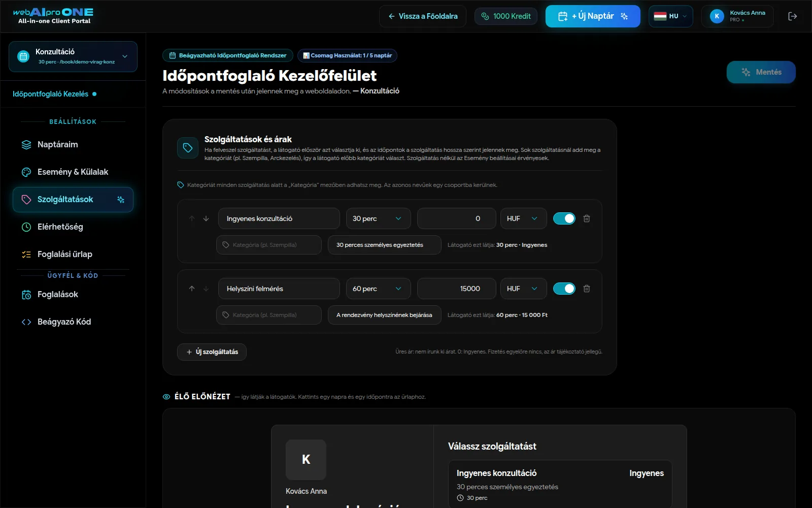Open the HU language dropdown

[x=671, y=16]
